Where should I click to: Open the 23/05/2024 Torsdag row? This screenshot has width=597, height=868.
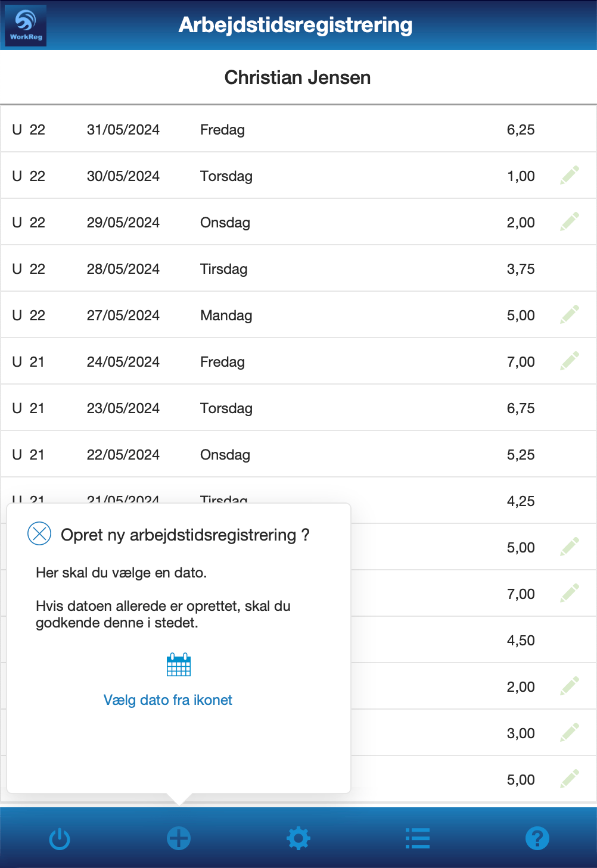click(x=298, y=408)
